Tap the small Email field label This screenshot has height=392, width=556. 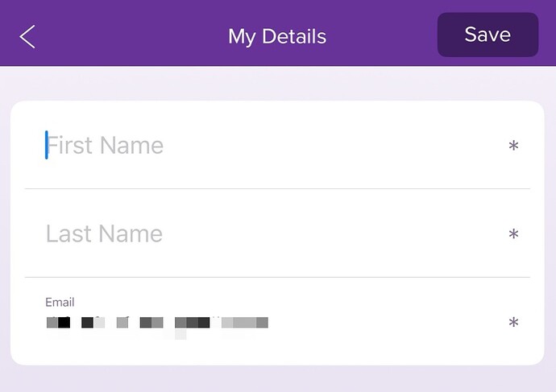click(x=60, y=302)
